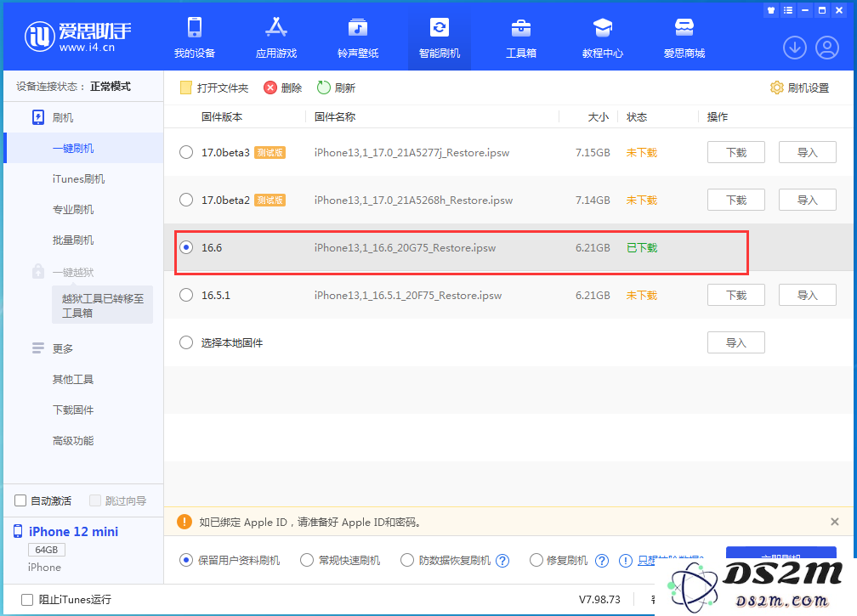
Task: Click the 删除 toolbar button
Action: [282, 88]
